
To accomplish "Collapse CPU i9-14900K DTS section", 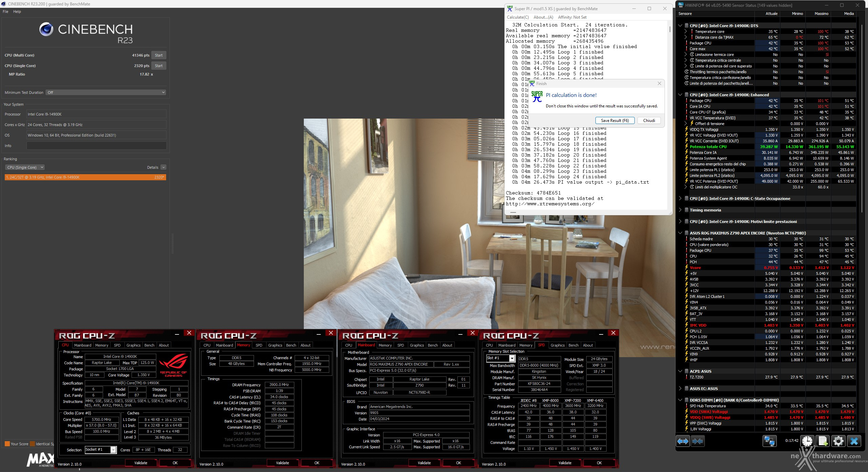I will click(680, 26).
